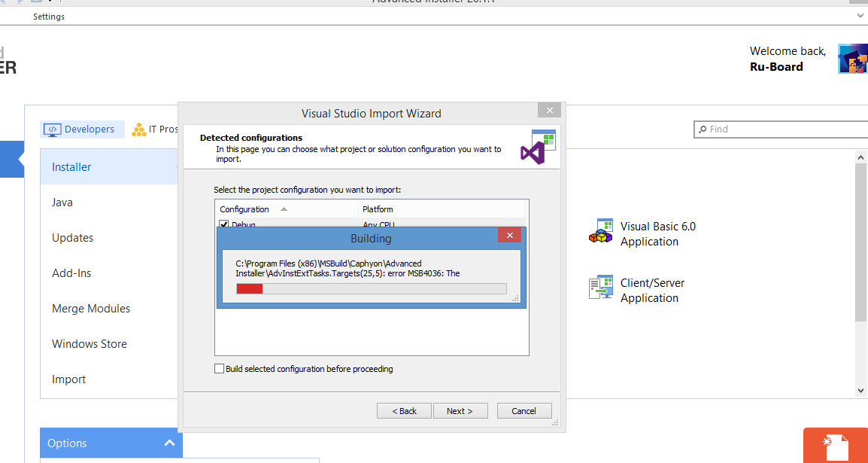Click the IT Pros honeycomb icon

139,129
